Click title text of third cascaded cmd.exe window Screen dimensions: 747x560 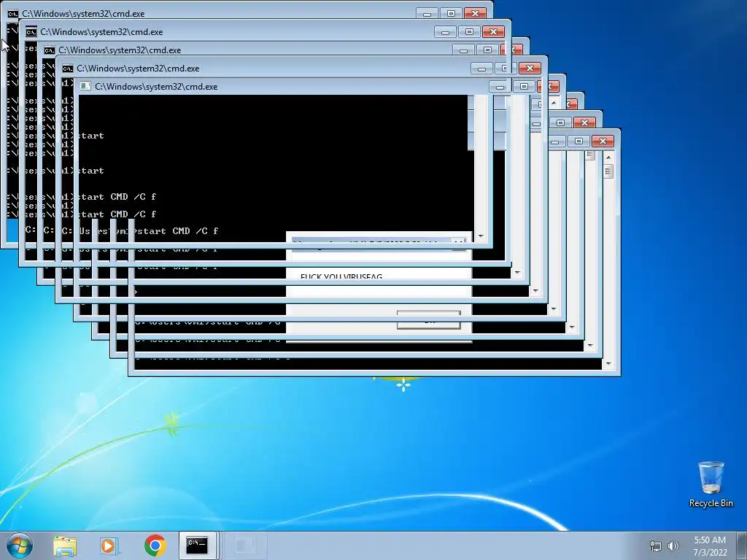coord(120,50)
